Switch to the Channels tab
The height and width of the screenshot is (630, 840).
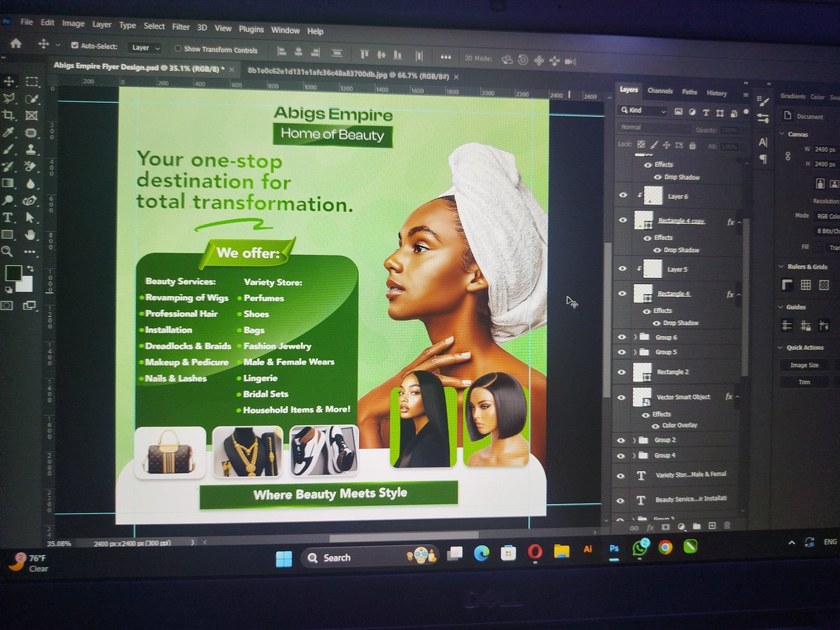point(660,92)
